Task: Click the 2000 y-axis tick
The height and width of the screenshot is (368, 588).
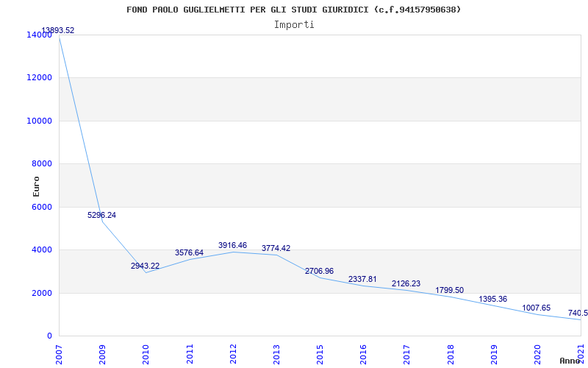Action: click(41, 293)
